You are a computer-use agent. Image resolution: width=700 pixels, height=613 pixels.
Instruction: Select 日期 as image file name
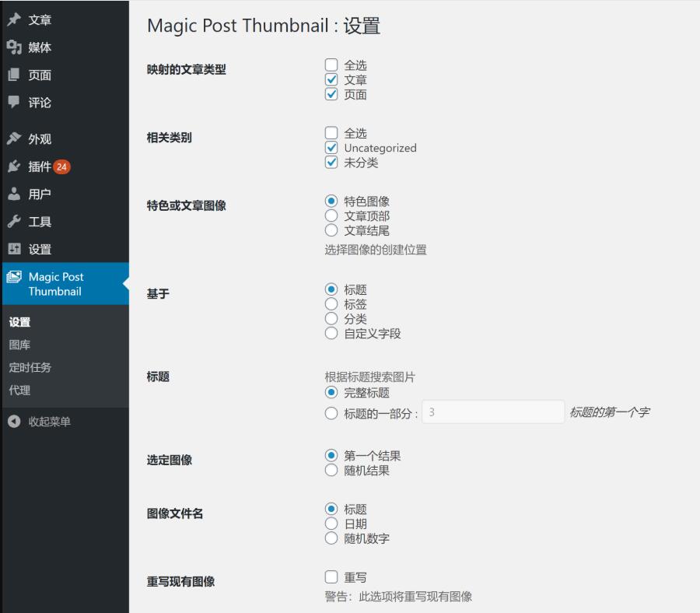coord(331,524)
